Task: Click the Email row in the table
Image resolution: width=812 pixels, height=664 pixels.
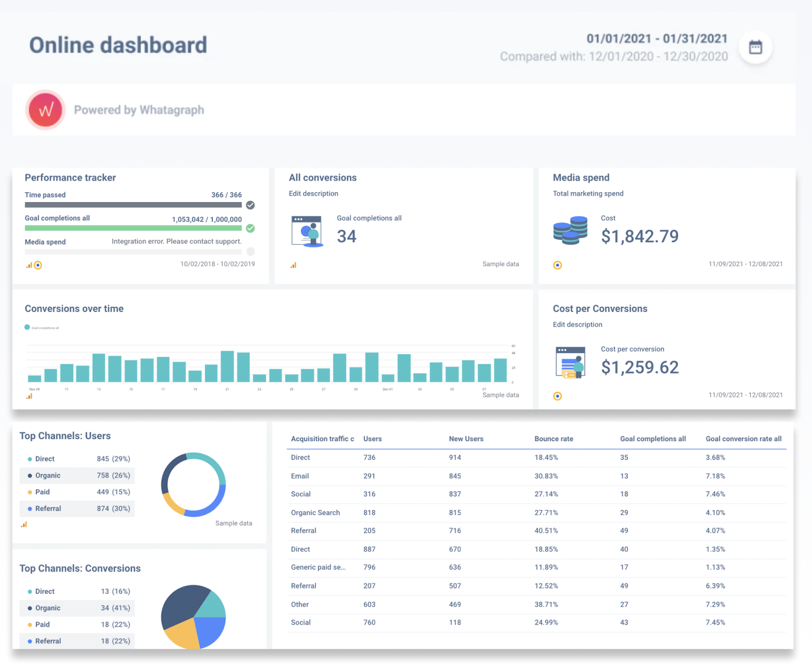Action: point(536,476)
